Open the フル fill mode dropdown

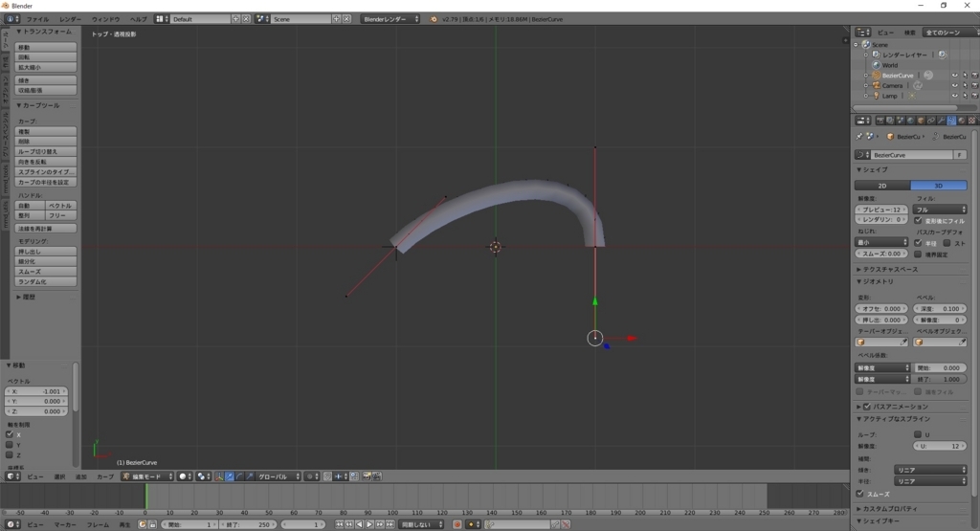tap(940, 210)
